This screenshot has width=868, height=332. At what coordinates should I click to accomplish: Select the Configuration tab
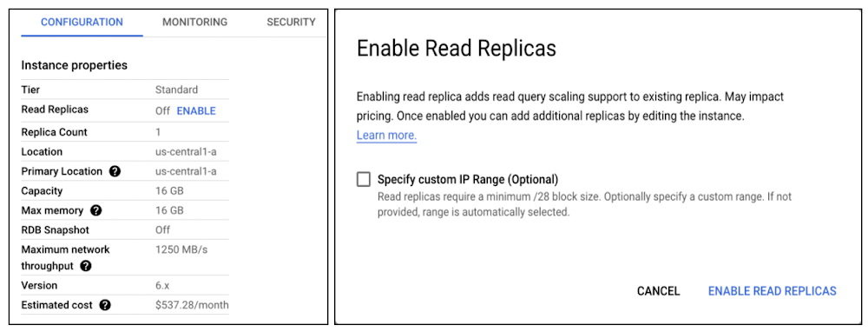(82, 23)
